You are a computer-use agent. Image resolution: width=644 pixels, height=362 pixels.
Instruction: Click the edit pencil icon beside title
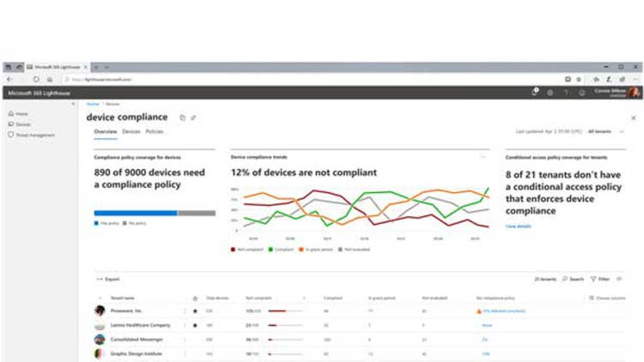(x=193, y=118)
